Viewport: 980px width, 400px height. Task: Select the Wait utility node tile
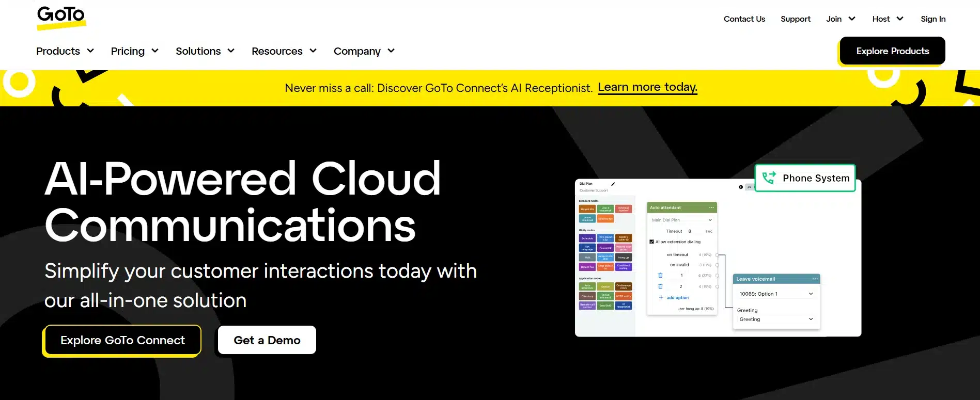(x=587, y=258)
